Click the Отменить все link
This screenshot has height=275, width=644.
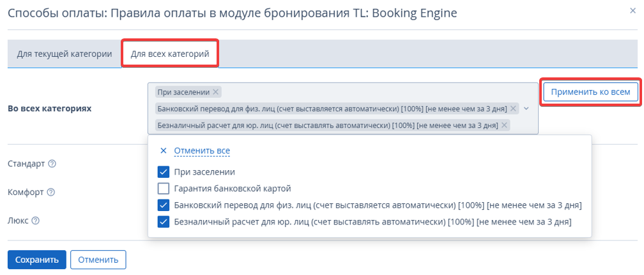[202, 151]
